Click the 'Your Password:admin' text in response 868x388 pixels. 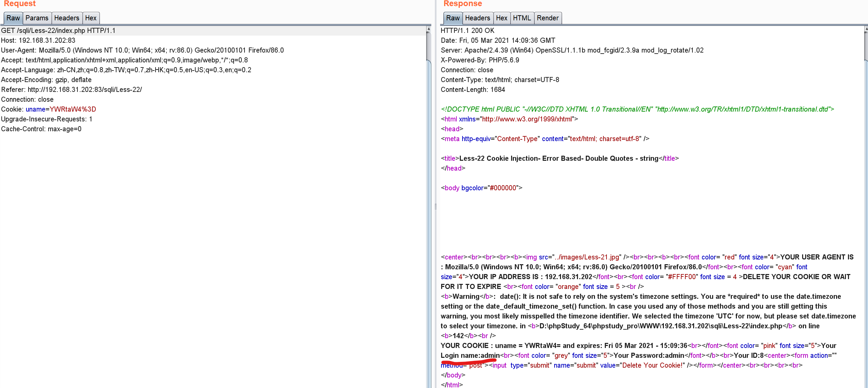(649, 355)
